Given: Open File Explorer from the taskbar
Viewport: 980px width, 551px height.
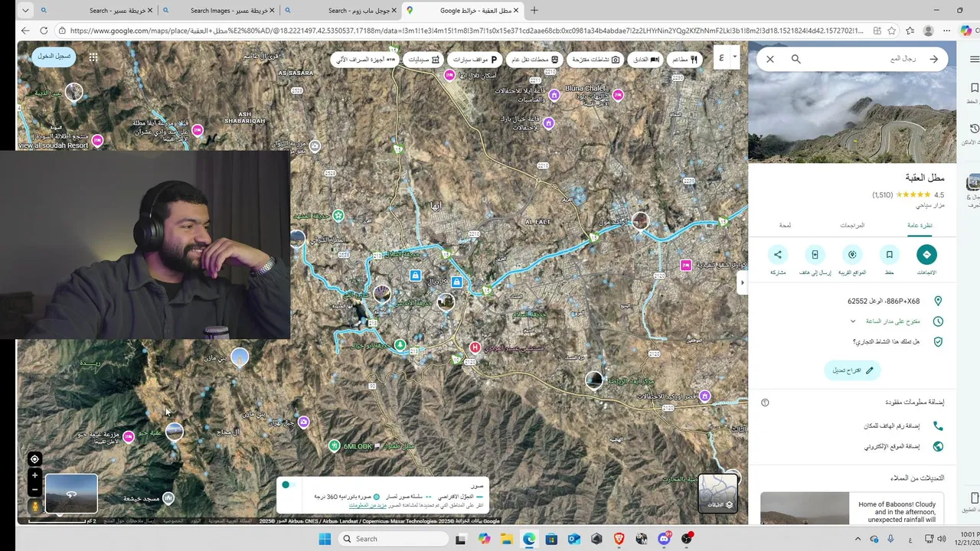Looking at the screenshot, I should click(x=506, y=539).
